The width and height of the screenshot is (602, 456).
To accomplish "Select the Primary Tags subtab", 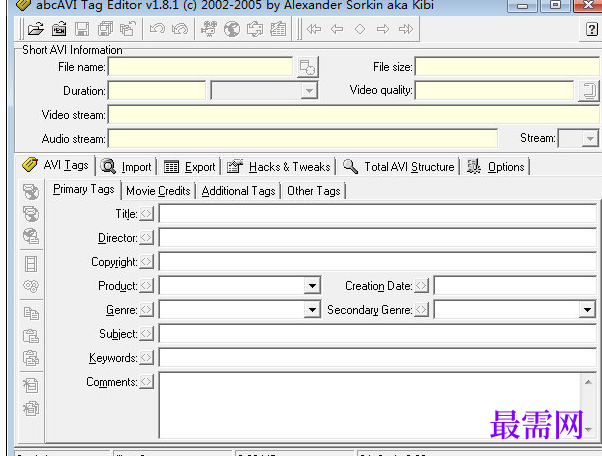I will pyautogui.click(x=84, y=189).
